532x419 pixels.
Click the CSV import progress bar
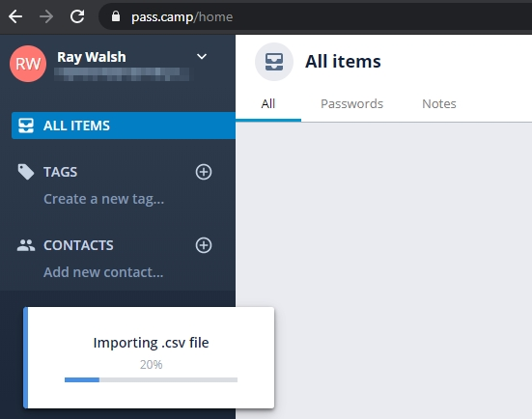[x=151, y=380]
